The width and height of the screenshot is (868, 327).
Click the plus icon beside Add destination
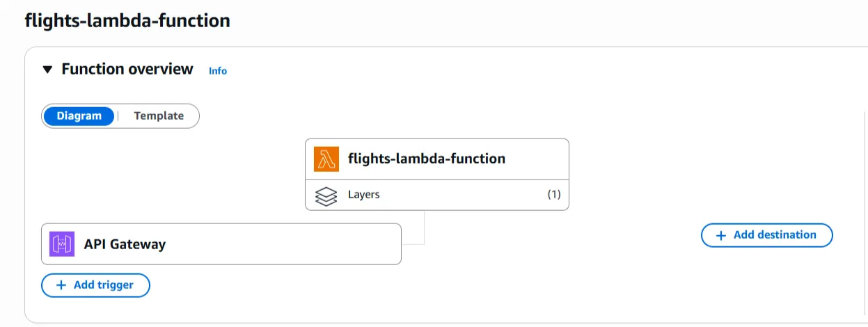(x=721, y=235)
